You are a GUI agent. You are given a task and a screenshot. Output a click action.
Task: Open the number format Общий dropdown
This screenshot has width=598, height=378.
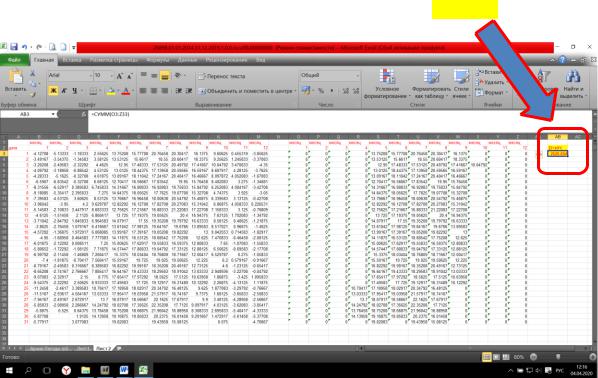click(357, 76)
